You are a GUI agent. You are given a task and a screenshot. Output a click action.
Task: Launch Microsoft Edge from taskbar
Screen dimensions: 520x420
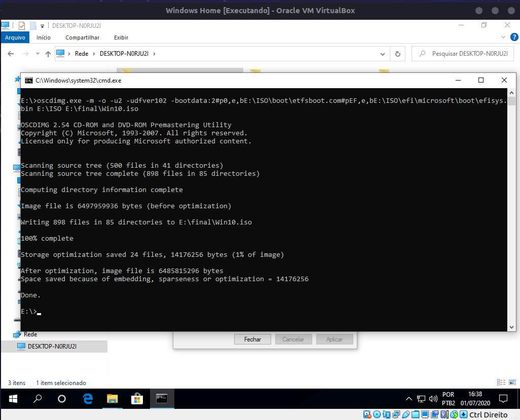pos(88,399)
